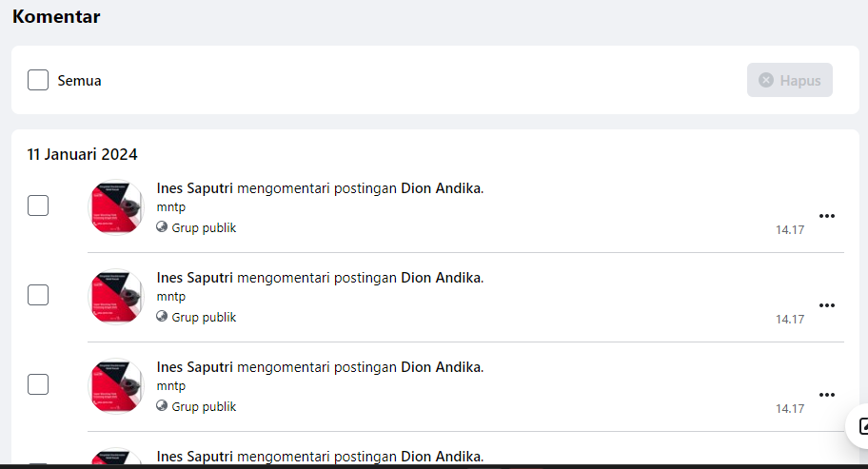Click "Grup publik" label on the third comment
Screen dimensions: 868x469
[204, 406]
